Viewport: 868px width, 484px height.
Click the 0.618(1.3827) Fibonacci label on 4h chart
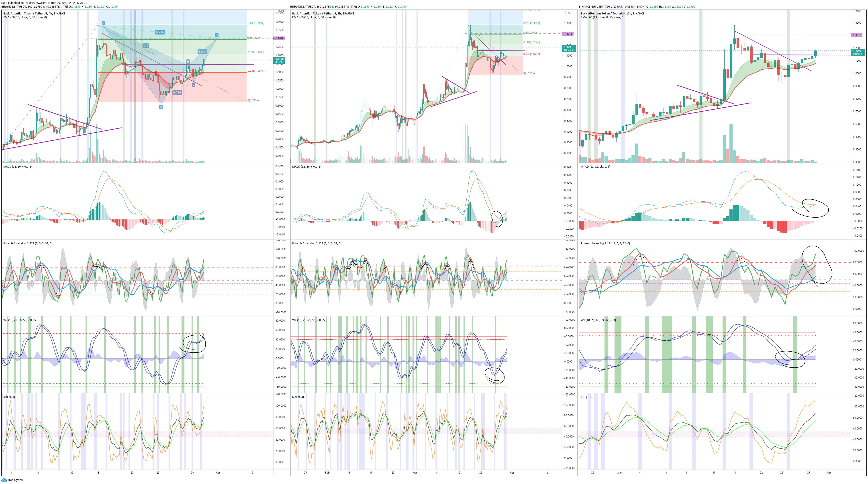point(256,23)
